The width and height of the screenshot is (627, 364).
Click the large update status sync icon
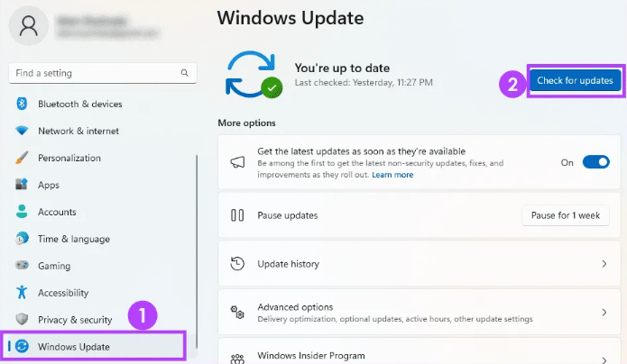coord(254,75)
